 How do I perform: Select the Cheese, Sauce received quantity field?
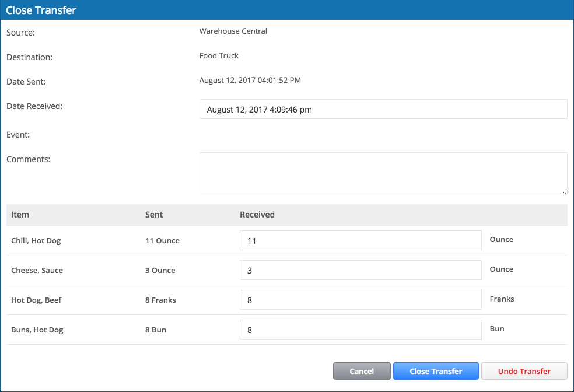pyautogui.click(x=360, y=270)
